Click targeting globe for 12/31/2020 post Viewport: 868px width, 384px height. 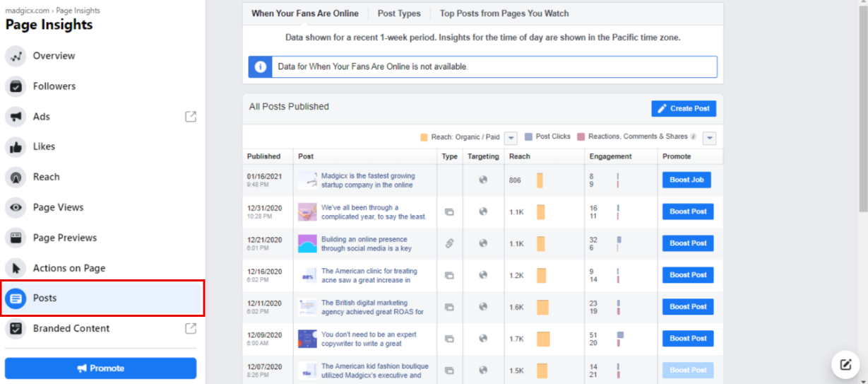pos(483,211)
